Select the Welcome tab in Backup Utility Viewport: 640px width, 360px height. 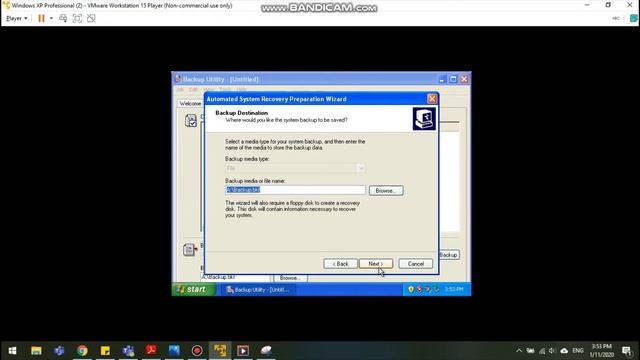point(190,104)
